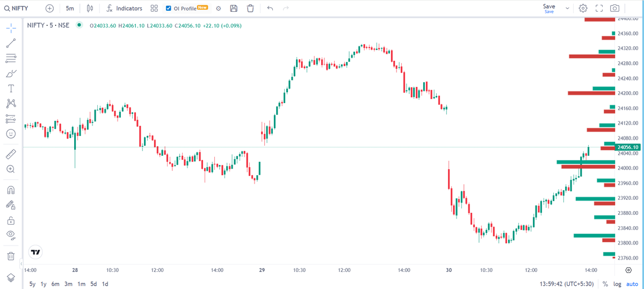Screen dimensions: 644x289
Task: Select the crosshair cursor tool
Action: click(11, 28)
